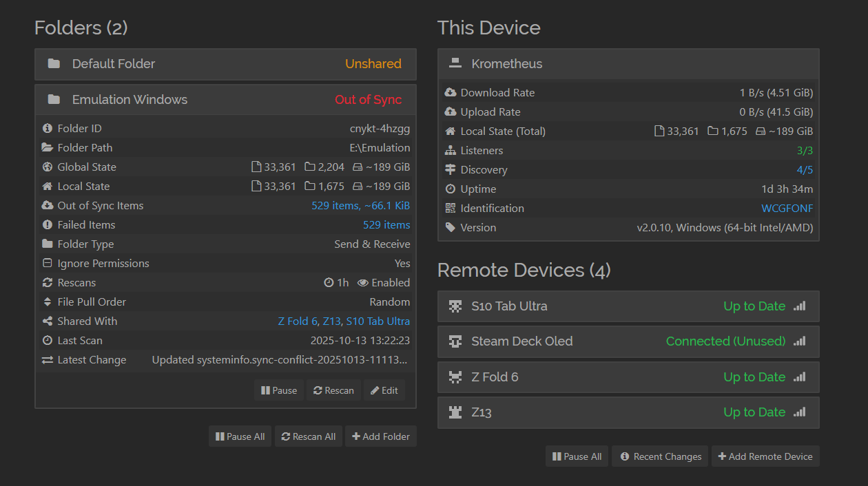The width and height of the screenshot is (868, 486).
Task: Open the Z Fold 6 shared device link
Action: tap(297, 321)
